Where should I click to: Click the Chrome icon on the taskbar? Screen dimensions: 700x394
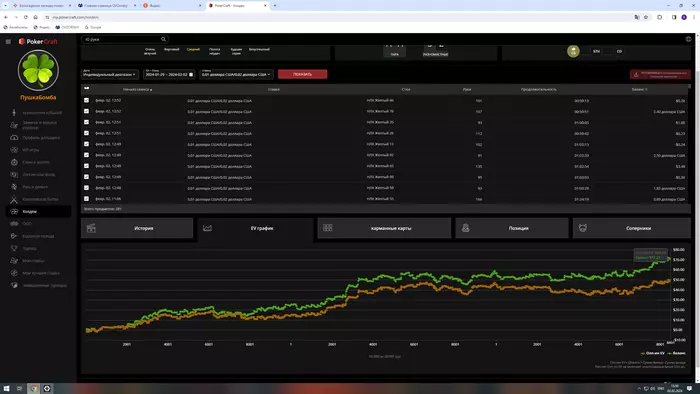pos(33,388)
